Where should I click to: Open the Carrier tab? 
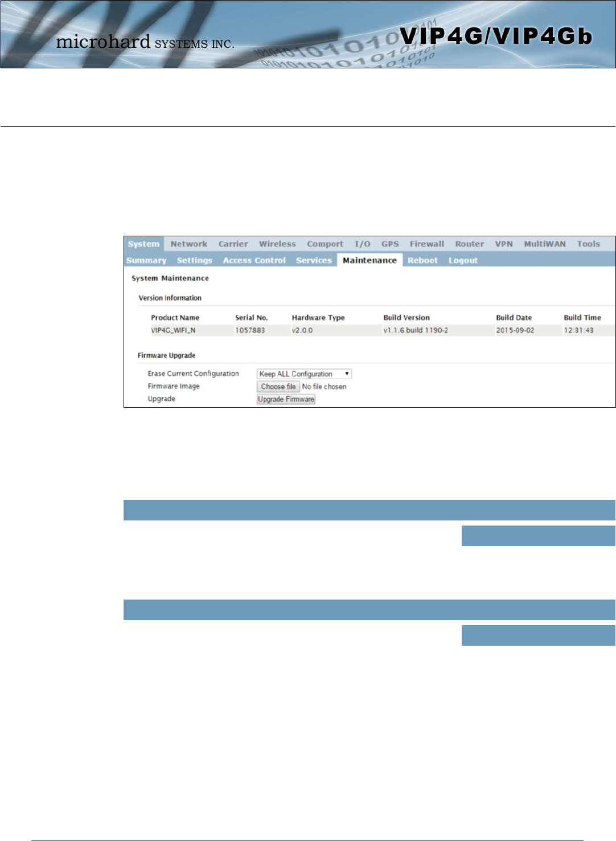(233, 244)
